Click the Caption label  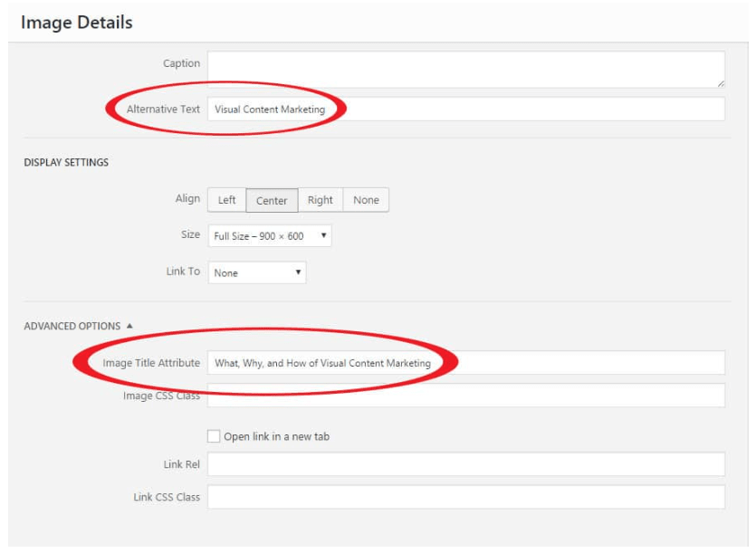click(x=181, y=63)
